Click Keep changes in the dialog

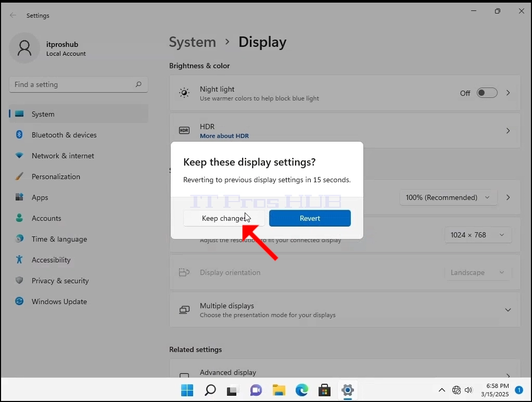(x=224, y=218)
